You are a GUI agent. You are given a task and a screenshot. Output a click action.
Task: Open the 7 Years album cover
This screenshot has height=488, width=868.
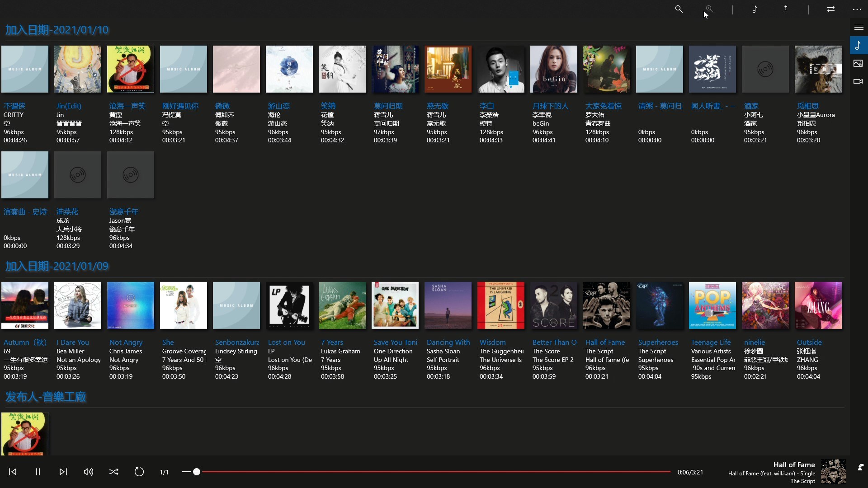coord(342,305)
